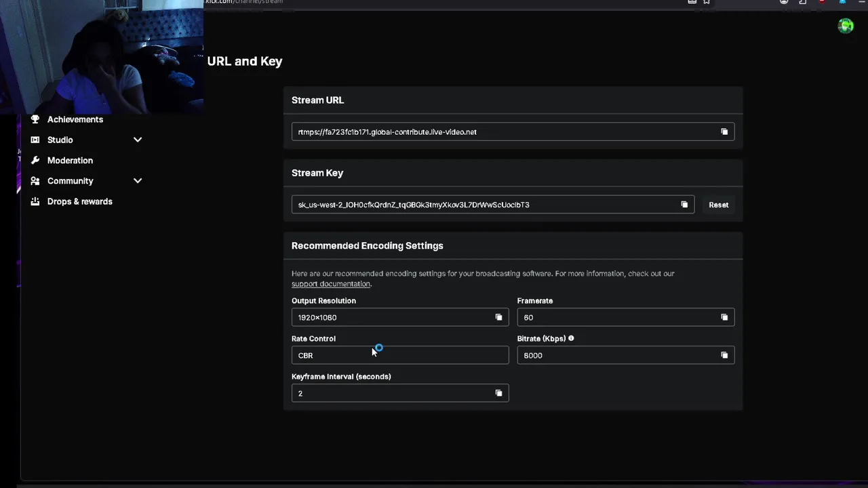868x488 pixels.
Task: Click the Rate Control CBR field
Action: pyautogui.click(x=400, y=355)
